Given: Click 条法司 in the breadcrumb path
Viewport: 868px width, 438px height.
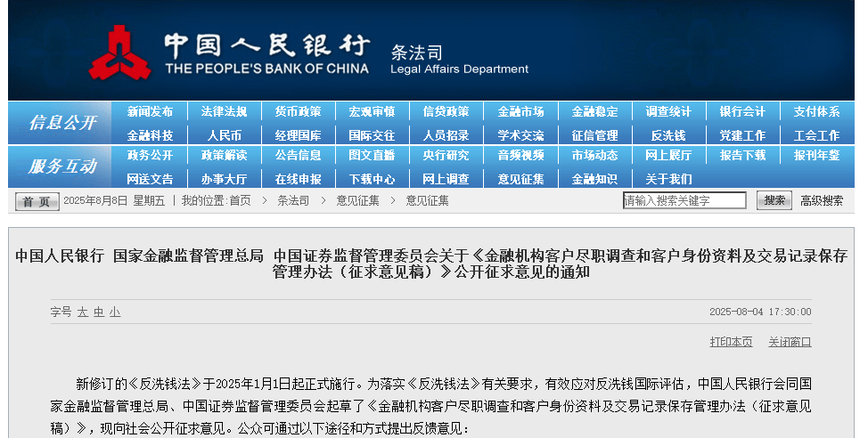Looking at the screenshot, I should click(x=293, y=201).
